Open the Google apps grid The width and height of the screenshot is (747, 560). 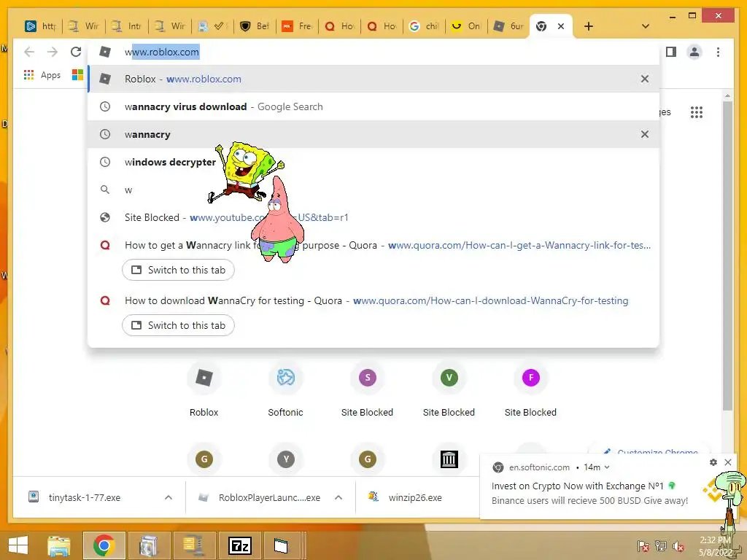coord(697,112)
